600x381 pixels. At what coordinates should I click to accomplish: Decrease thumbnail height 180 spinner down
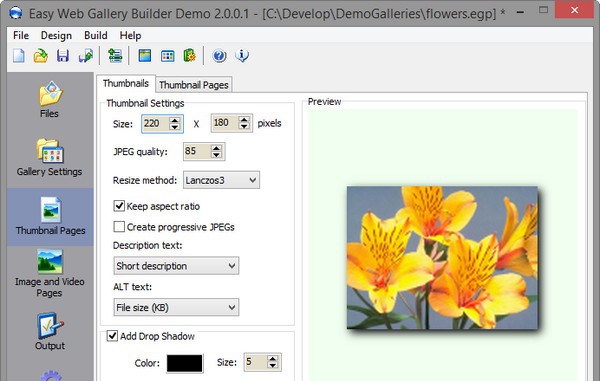tap(244, 126)
